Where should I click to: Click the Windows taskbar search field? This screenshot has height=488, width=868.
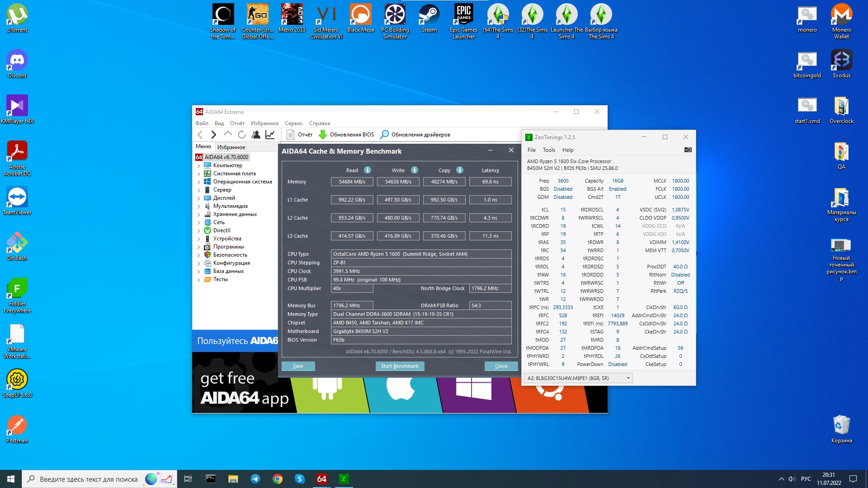point(88,479)
